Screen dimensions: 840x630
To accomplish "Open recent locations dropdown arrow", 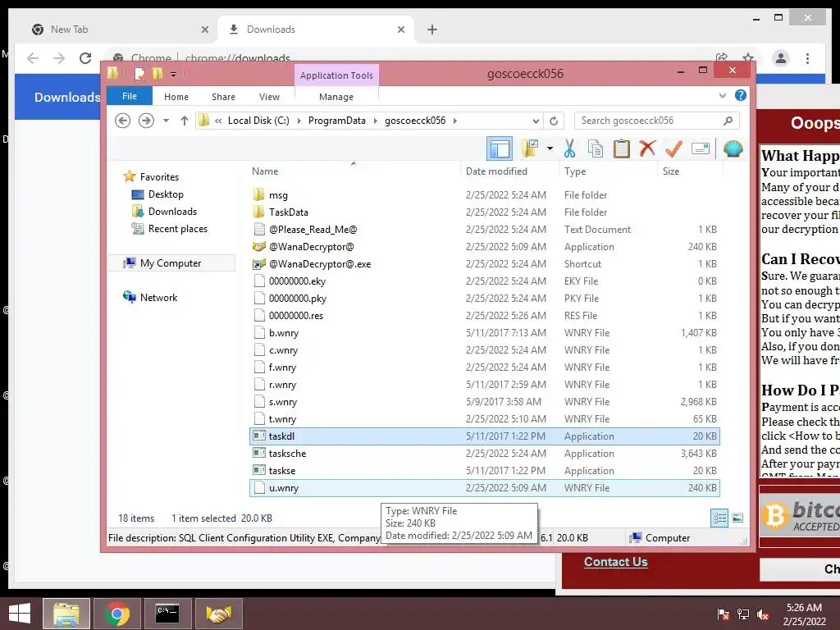I will (166, 121).
